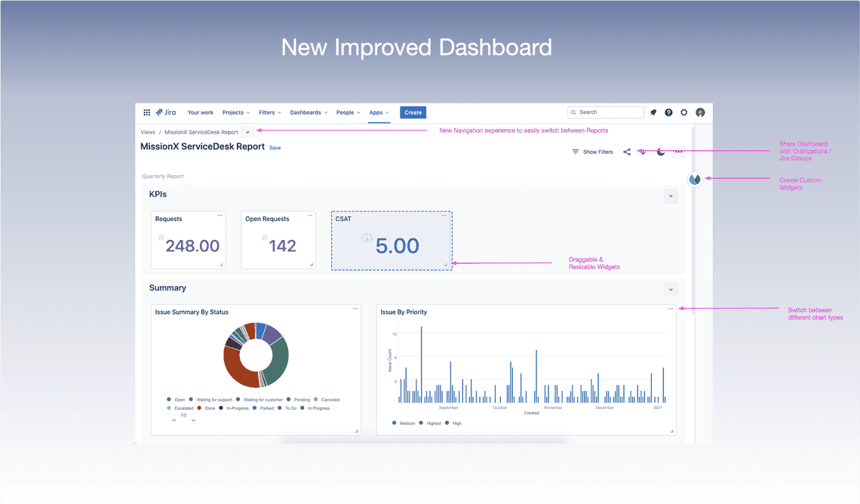Click the blue Create button
The width and height of the screenshot is (860, 504).
(x=413, y=112)
